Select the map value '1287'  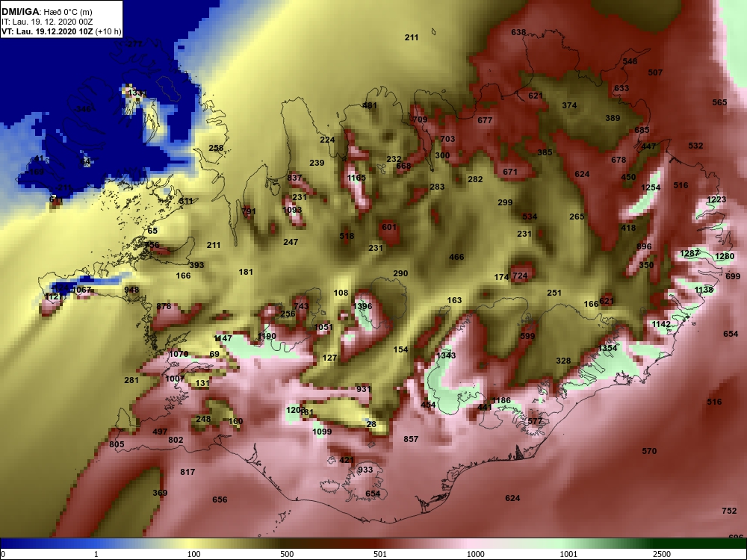(689, 253)
